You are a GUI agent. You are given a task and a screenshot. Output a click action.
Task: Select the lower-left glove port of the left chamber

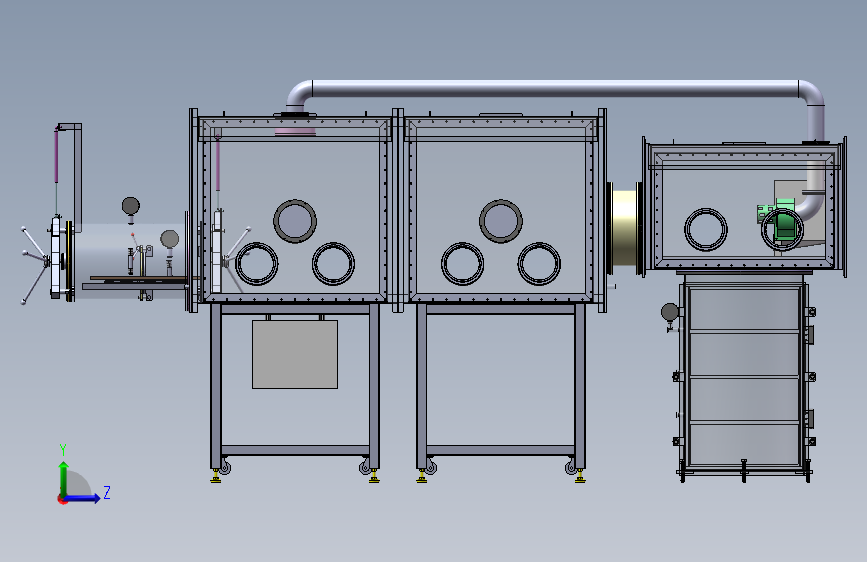(257, 263)
